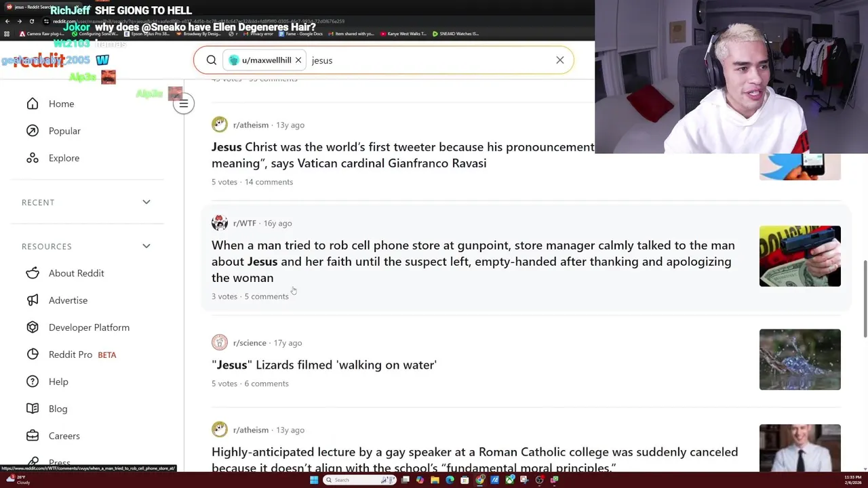Open the Help page

(x=58, y=382)
